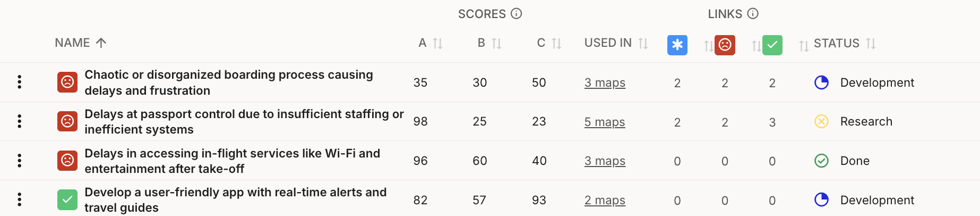Click the LINKS info icon
980x216 pixels.
[753, 14]
